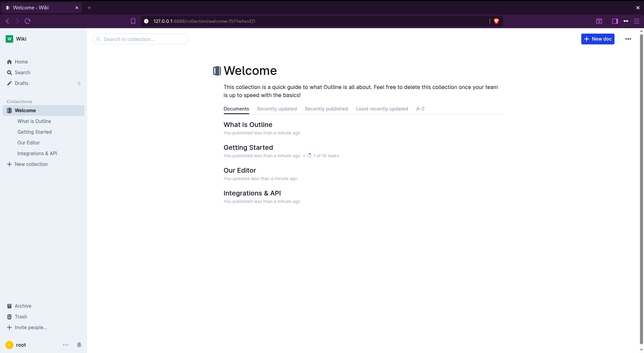Screen dimensions: 644x353
Task: Open the 'Getting Started' document from list
Action: tap(248, 147)
